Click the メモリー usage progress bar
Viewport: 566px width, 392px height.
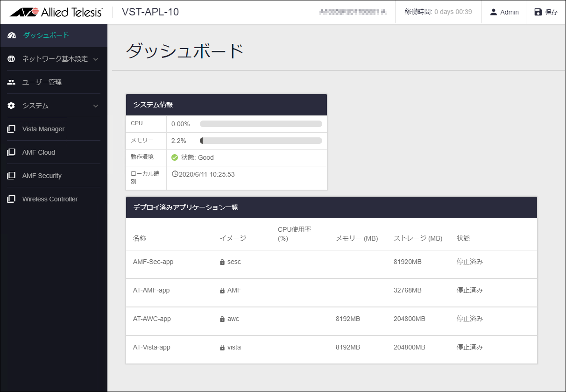(261, 141)
